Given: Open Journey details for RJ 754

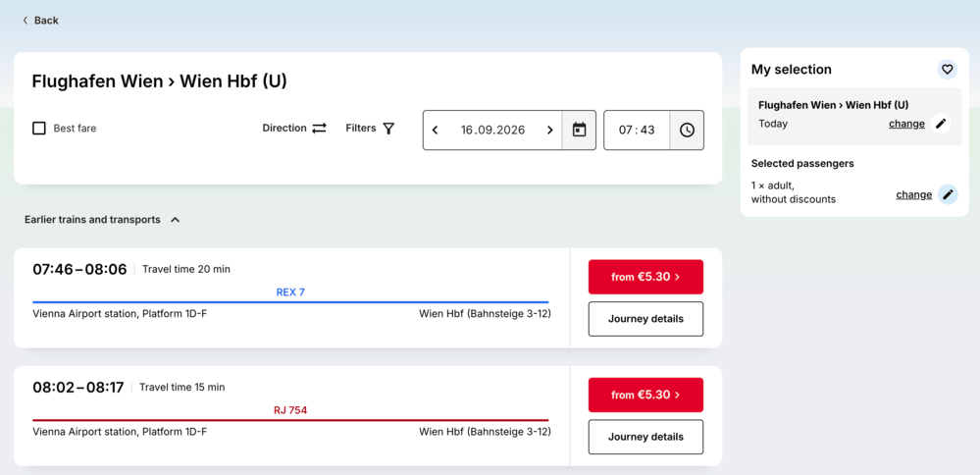Looking at the screenshot, I should [x=645, y=437].
